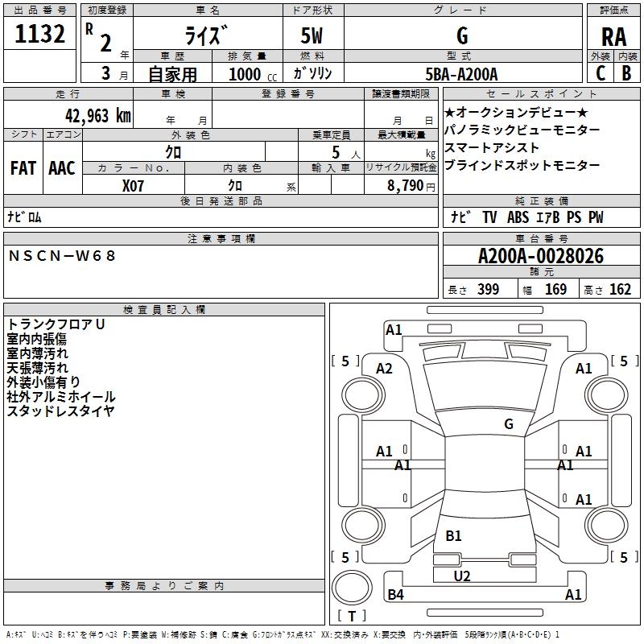Select the model code "5BA-A200A"
This screenshot has width=644, height=644.
click(x=461, y=74)
